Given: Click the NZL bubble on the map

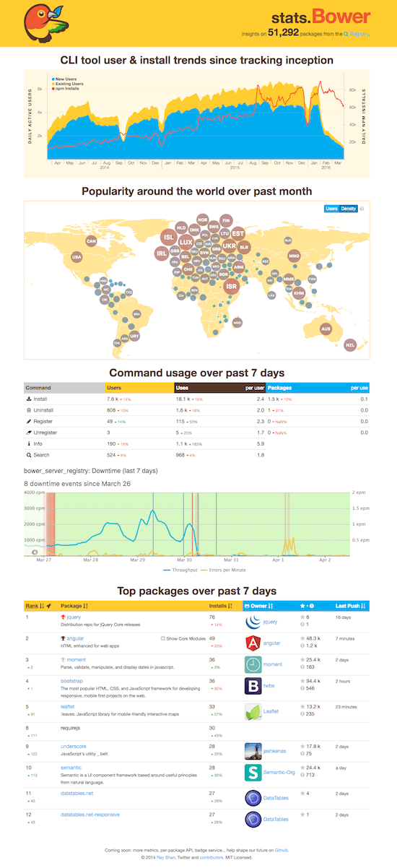Looking at the screenshot, I should click(350, 345).
